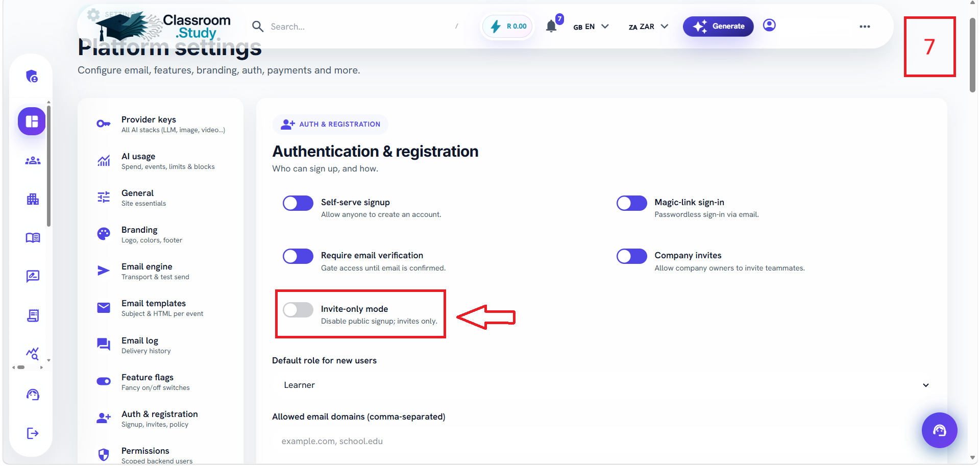The height and width of the screenshot is (466, 980).
Task: Click the Feature flags toggle icon
Action: [x=104, y=381]
